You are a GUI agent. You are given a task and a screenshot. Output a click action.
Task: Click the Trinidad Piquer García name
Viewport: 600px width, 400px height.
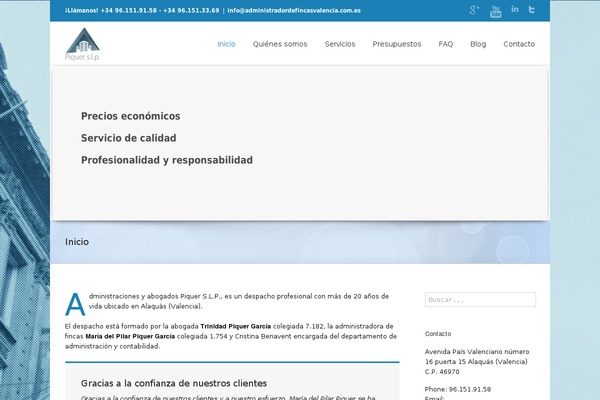point(236,327)
